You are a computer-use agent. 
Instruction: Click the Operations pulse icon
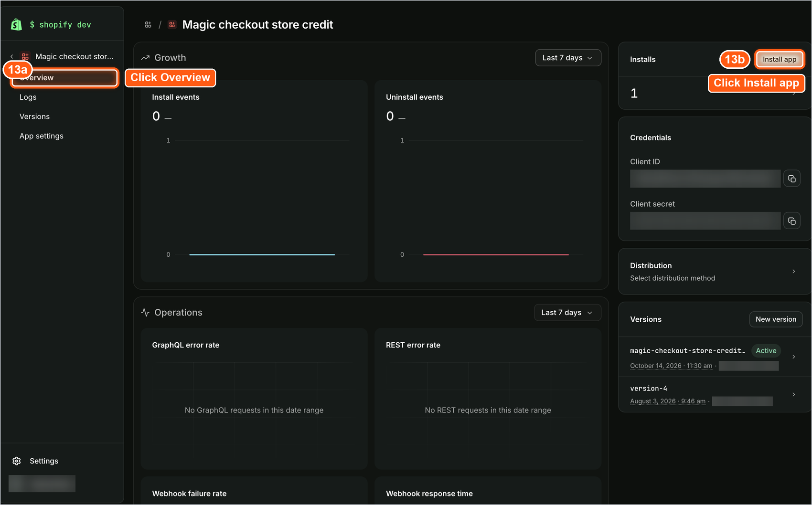[145, 313]
